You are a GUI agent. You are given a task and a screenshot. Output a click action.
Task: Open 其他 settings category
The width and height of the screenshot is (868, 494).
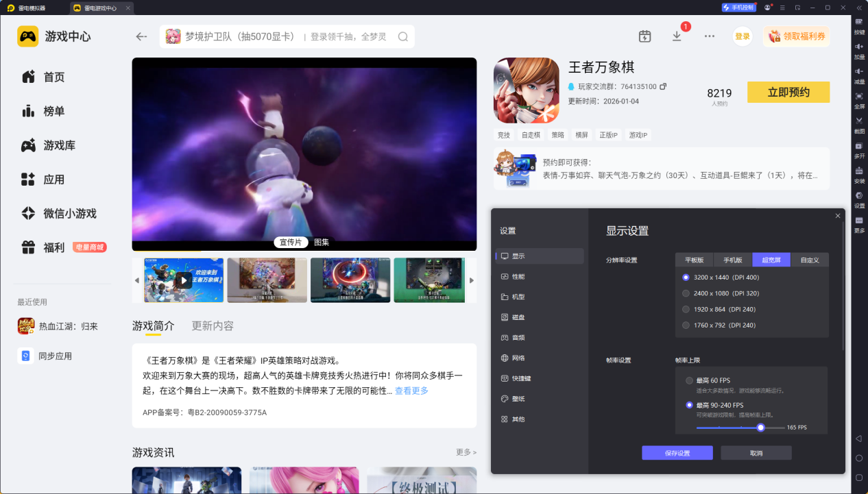pyautogui.click(x=540, y=419)
